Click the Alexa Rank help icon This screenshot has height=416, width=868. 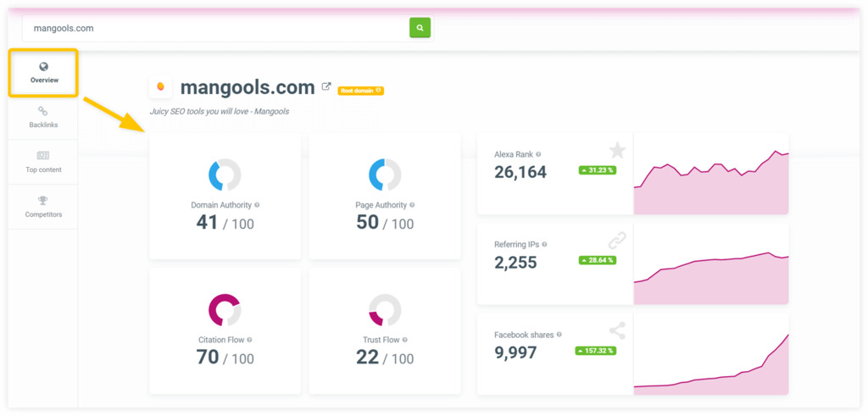(x=538, y=154)
